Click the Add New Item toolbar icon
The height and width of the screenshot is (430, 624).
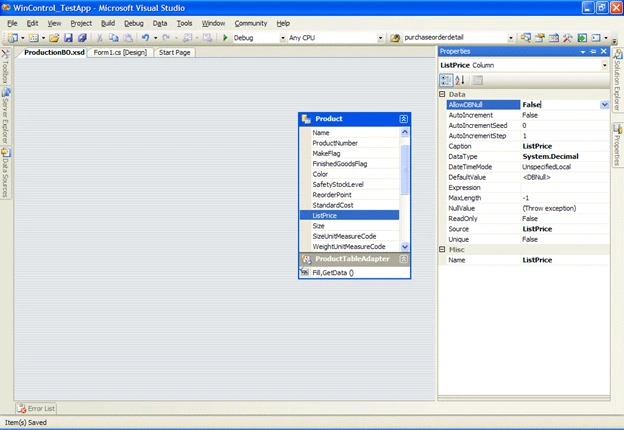34,38
